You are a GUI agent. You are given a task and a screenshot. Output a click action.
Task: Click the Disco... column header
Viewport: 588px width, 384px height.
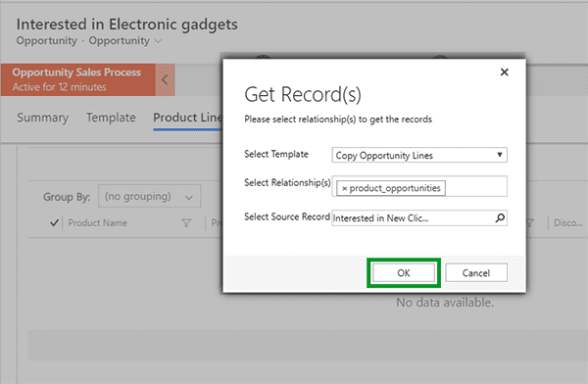[568, 222]
